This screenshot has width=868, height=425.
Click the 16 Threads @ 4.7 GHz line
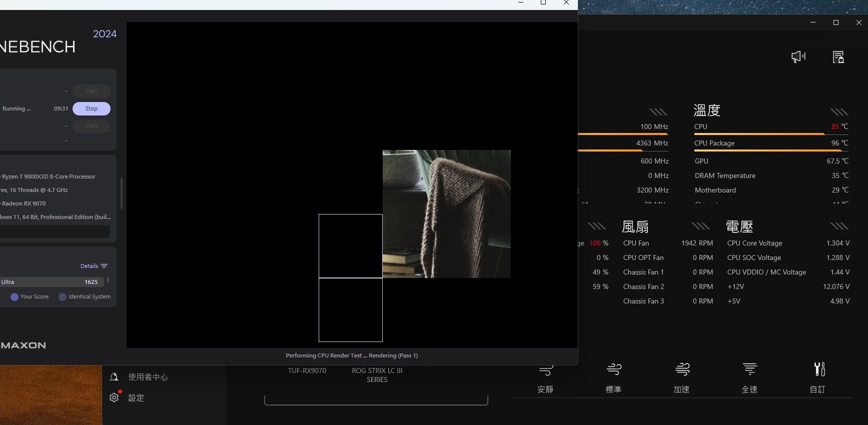(x=34, y=190)
